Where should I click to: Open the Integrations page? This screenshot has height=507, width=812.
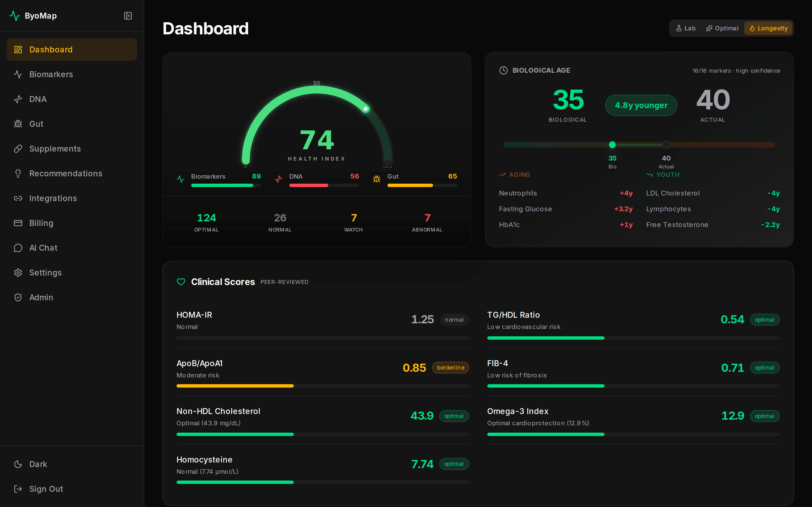tap(18, 198)
